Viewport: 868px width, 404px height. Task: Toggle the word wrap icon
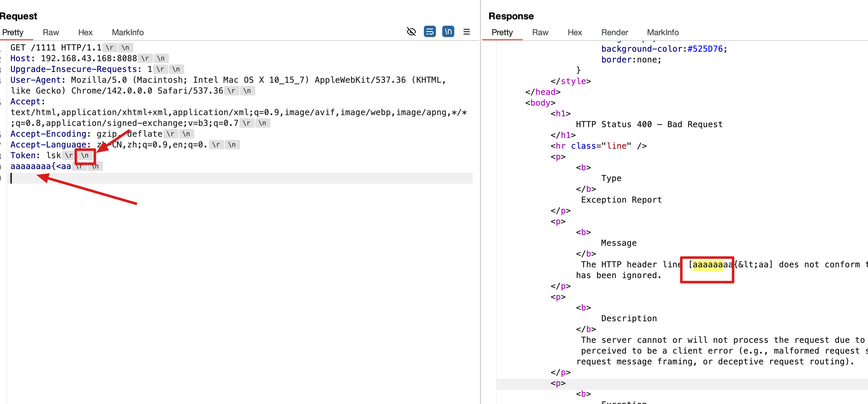tap(430, 32)
